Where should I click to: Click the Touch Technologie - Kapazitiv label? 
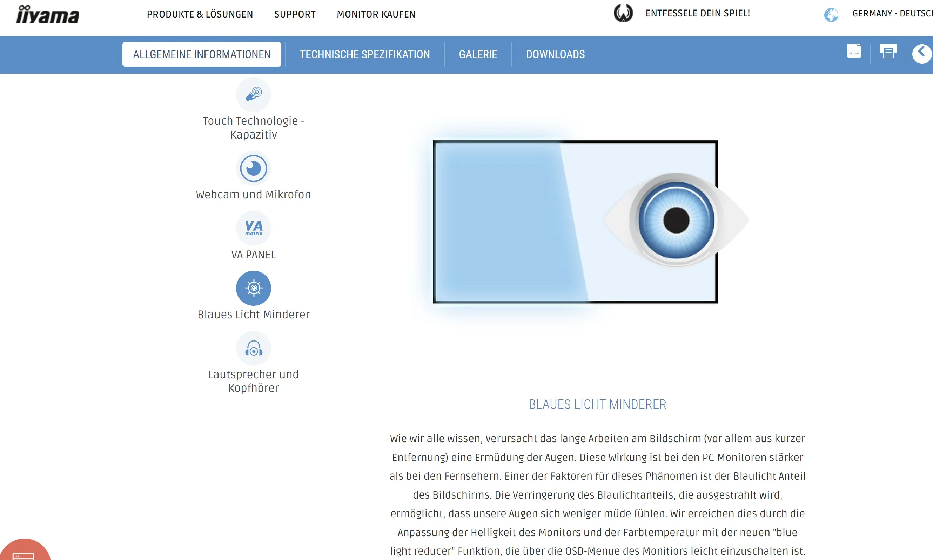point(254,128)
